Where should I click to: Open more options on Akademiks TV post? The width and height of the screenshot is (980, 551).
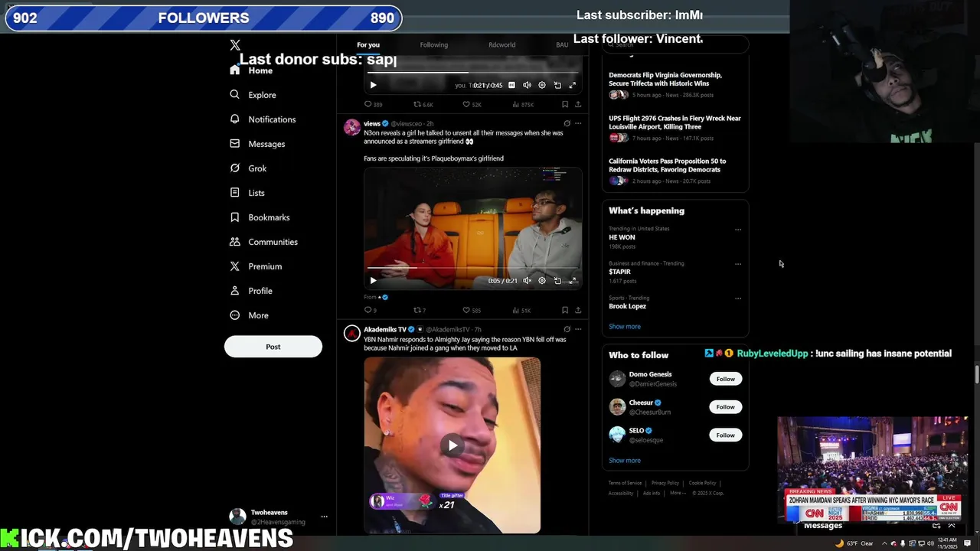point(578,329)
